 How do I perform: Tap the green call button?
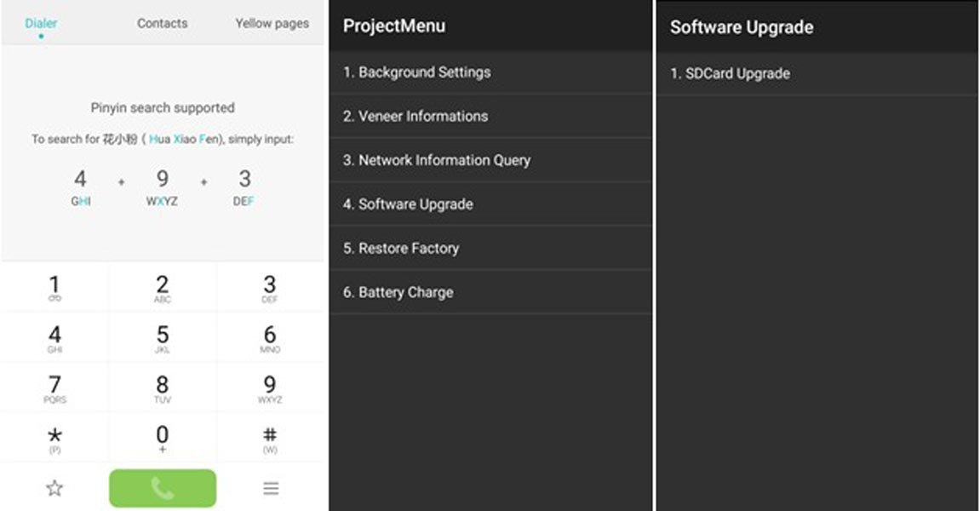pos(162,488)
